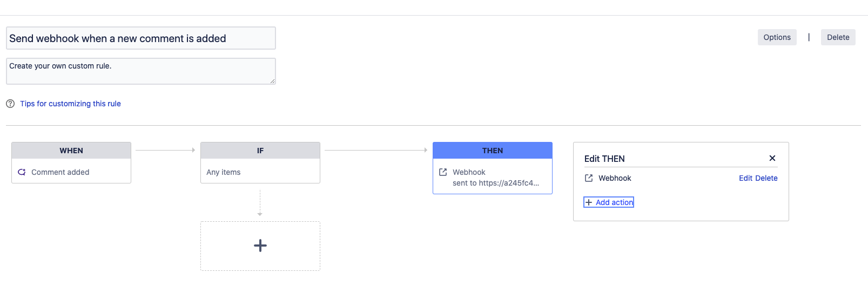Click Edit link for Webhook action

[745, 178]
